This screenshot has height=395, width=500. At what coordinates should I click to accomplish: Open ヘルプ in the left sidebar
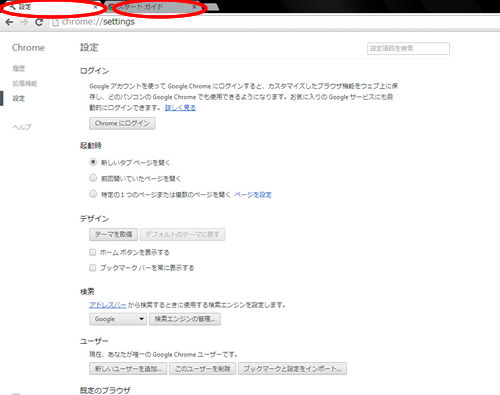coord(22,127)
